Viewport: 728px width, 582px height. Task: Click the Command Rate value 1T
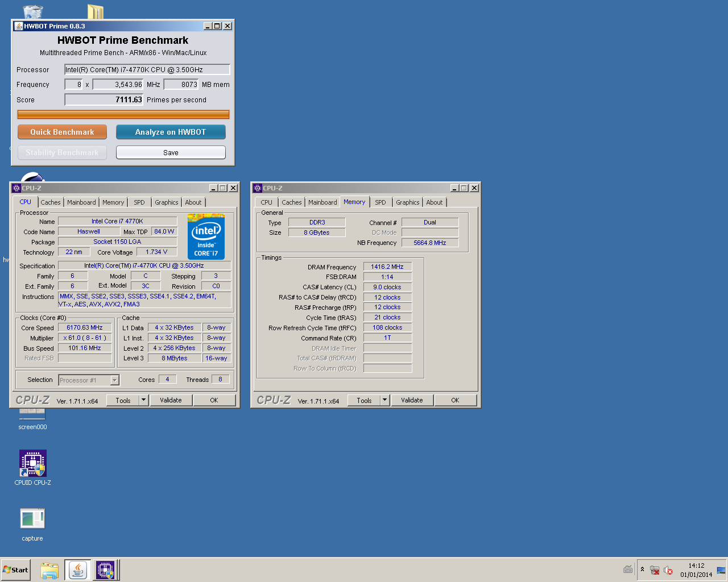387,338
